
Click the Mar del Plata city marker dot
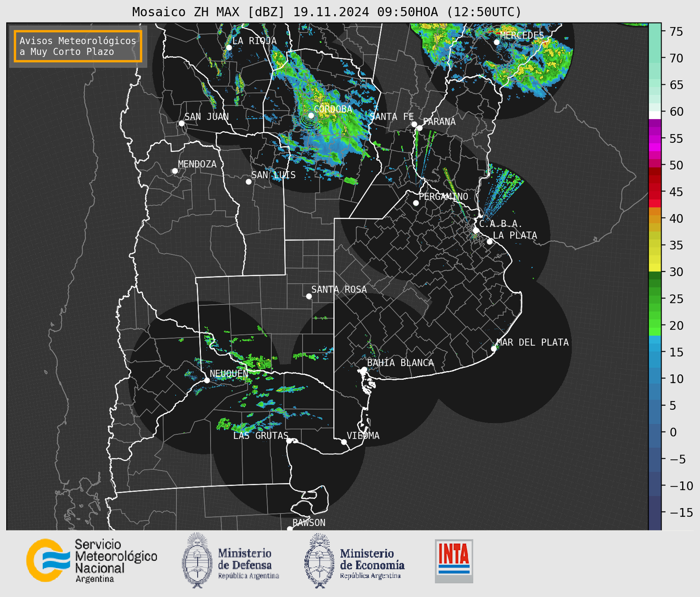coord(494,348)
